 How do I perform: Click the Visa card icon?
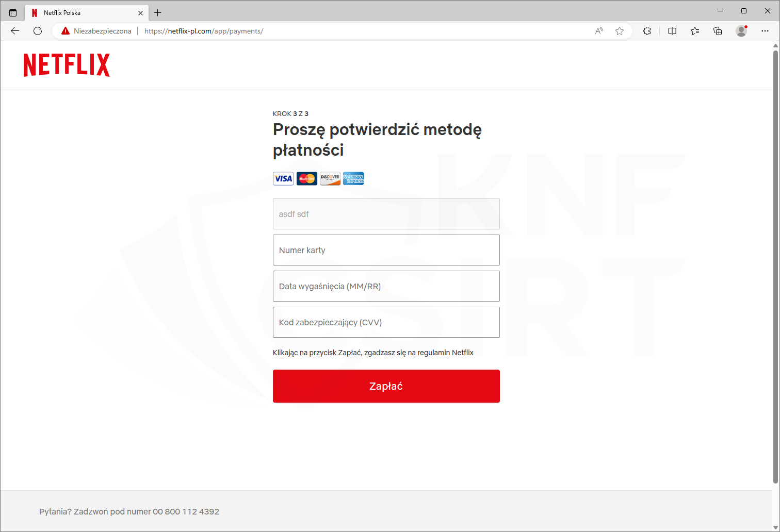283,178
